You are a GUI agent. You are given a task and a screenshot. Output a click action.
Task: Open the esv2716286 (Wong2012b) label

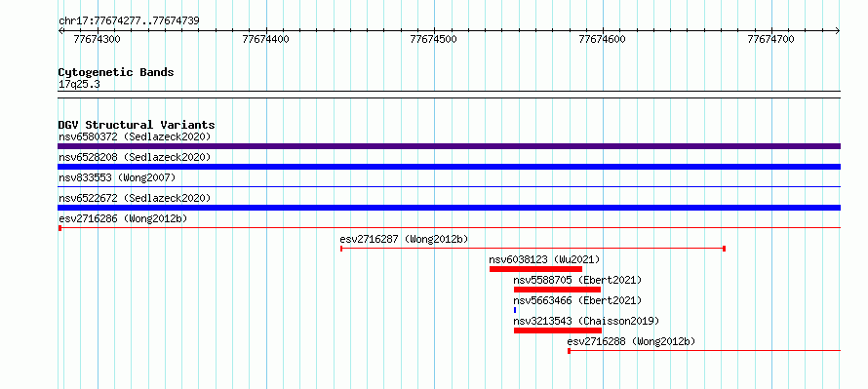click(123, 218)
